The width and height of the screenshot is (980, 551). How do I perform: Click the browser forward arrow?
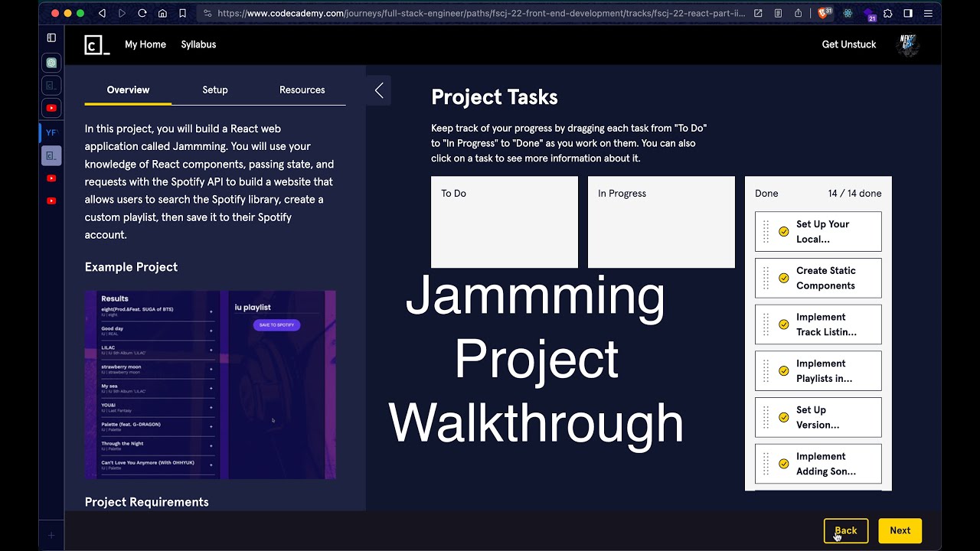click(122, 13)
